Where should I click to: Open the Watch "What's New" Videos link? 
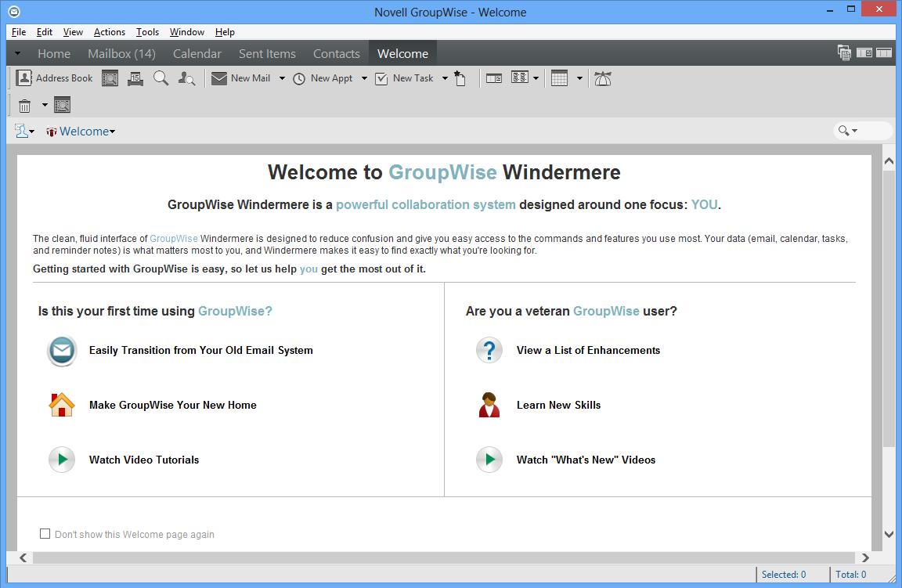click(586, 460)
